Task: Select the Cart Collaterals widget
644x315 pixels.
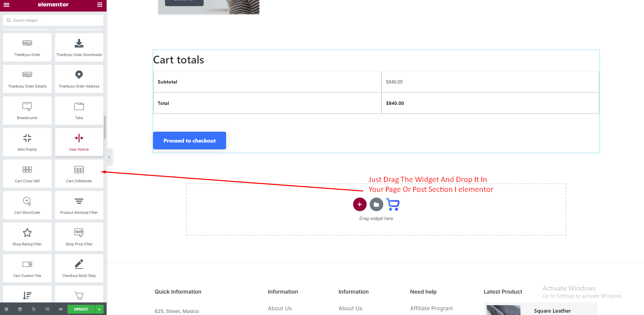Action: (x=79, y=173)
